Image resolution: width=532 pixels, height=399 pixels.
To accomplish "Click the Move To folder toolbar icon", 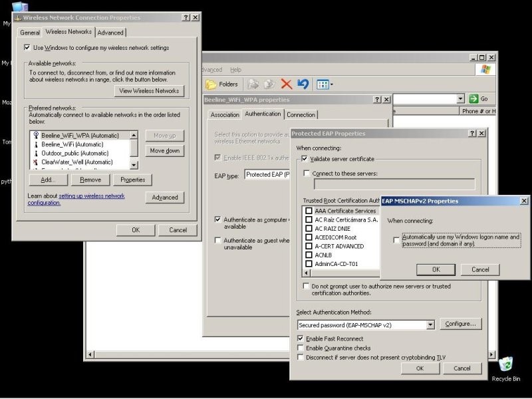I will pos(253,84).
